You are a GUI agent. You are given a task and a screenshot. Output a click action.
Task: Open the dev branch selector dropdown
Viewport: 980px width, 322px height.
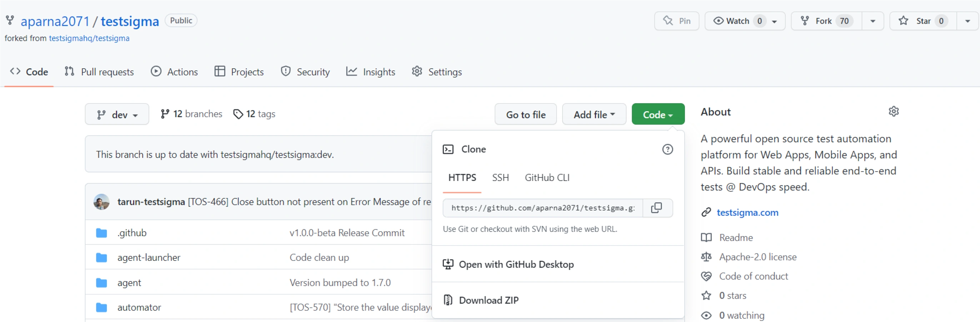tap(117, 114)
